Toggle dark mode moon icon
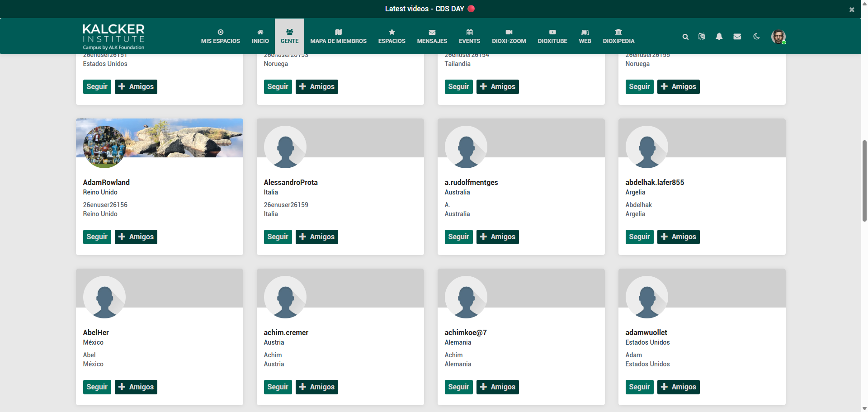 [x=756, y=37]
